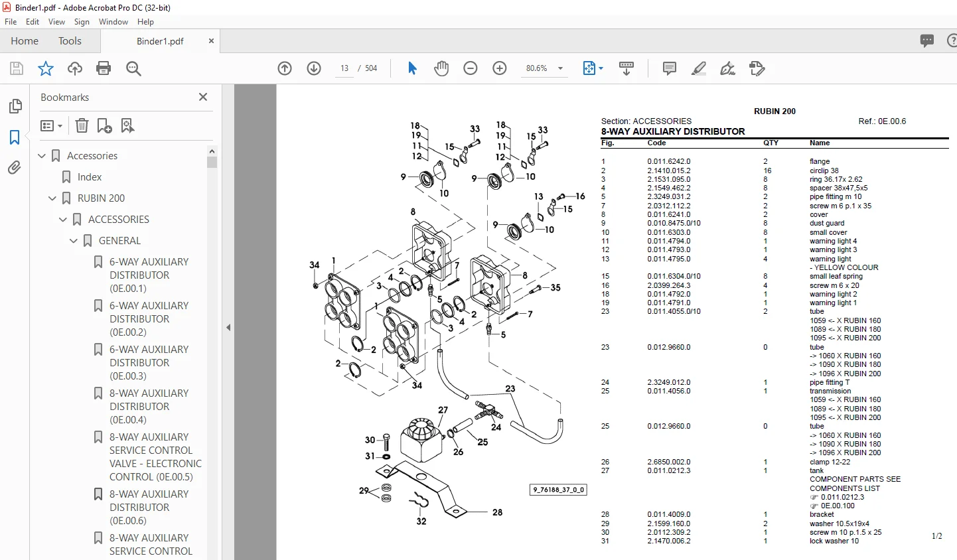The width and height of the screenshot is (957, 560).
Task: Collapse the Accessories bookmark node
Action: pyautogui.click(x=42, y=156)
